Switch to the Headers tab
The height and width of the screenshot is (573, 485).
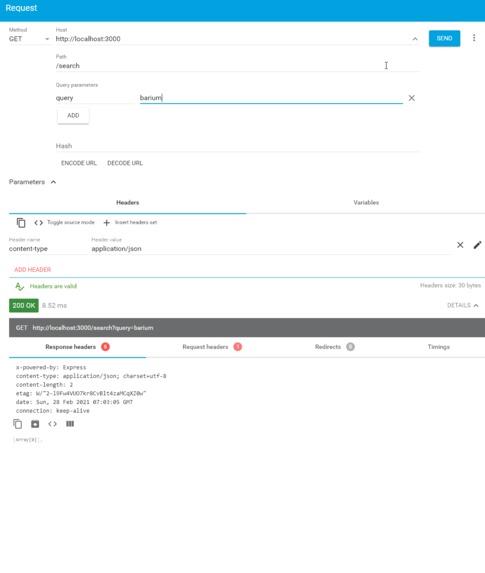click(x=128, y=202)
